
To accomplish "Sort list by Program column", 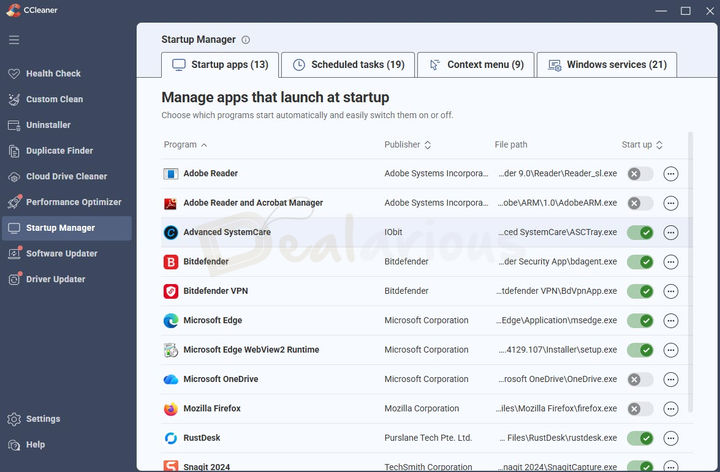I will coord(186,145).
